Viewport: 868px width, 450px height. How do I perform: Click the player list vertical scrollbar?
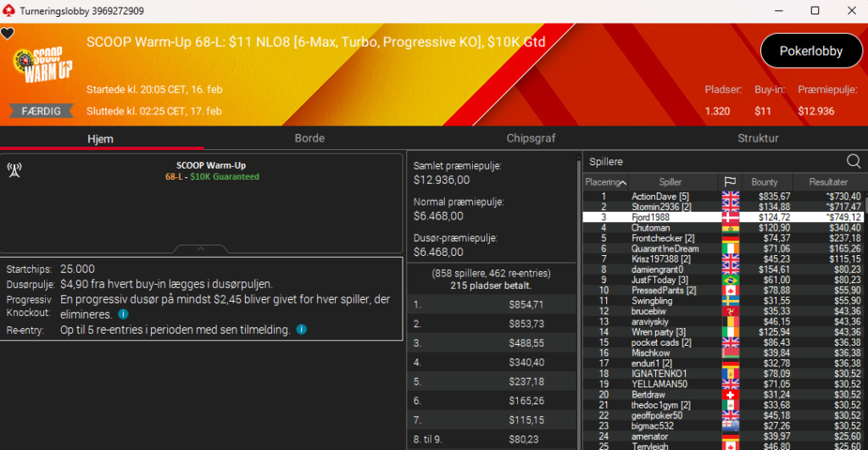point(864,322)
